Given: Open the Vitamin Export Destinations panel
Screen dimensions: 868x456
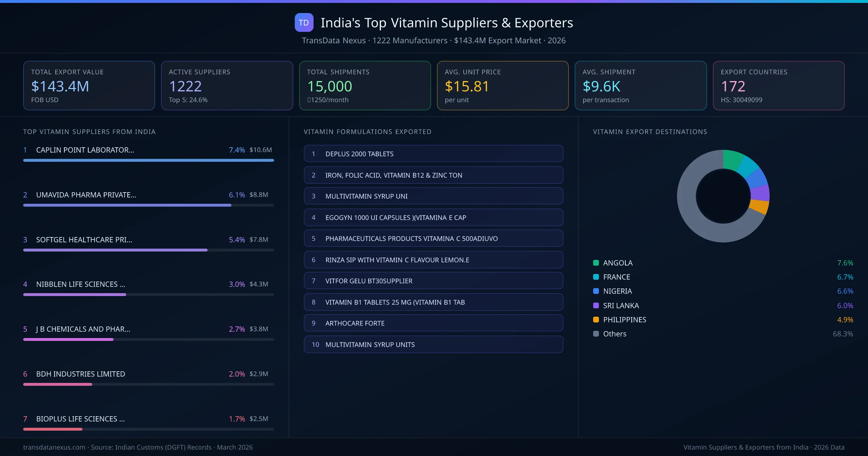Looking at the screenshot, I should (x=650, y=132).
